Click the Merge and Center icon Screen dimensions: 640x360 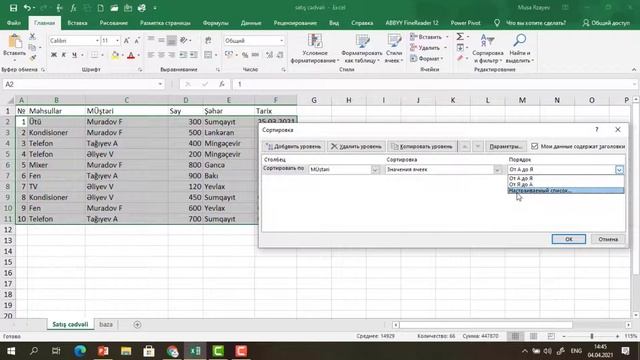pos(208,55)
